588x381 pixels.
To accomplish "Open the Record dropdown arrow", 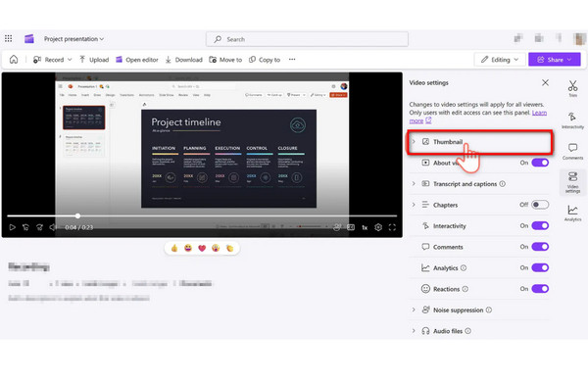I will [70, 60].
